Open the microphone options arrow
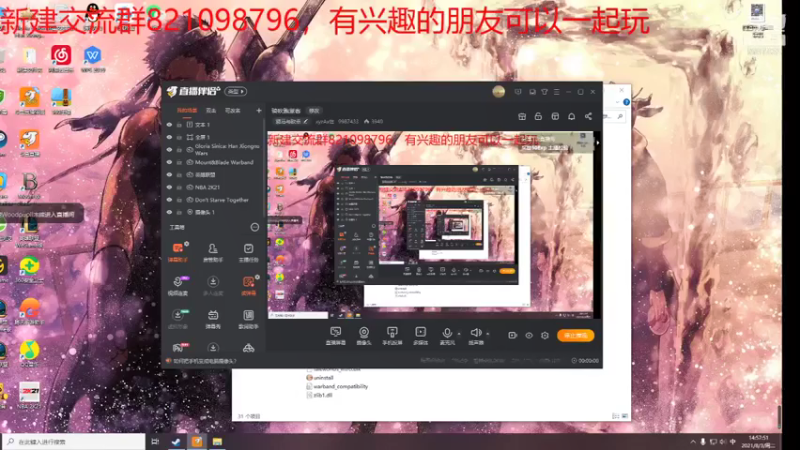Image resolution: width=800 pixels, height=450 pixels. coord(459,334)
